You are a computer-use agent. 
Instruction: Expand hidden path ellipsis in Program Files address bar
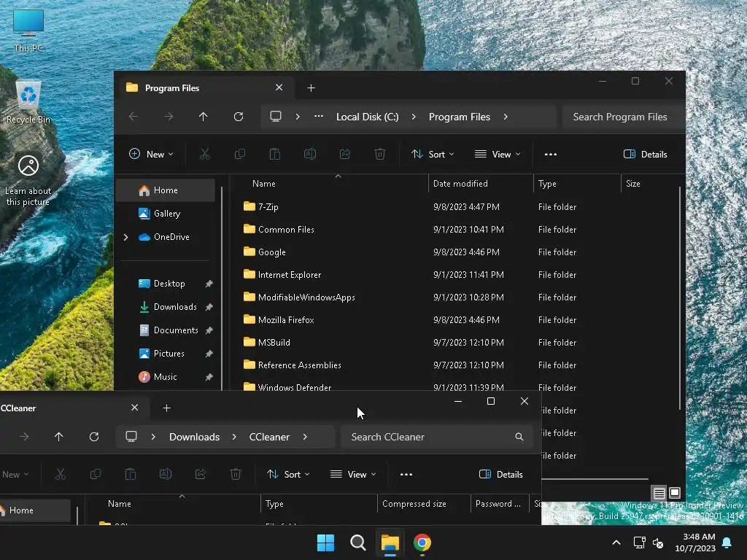pyautogui.click(x=319, y=116)
